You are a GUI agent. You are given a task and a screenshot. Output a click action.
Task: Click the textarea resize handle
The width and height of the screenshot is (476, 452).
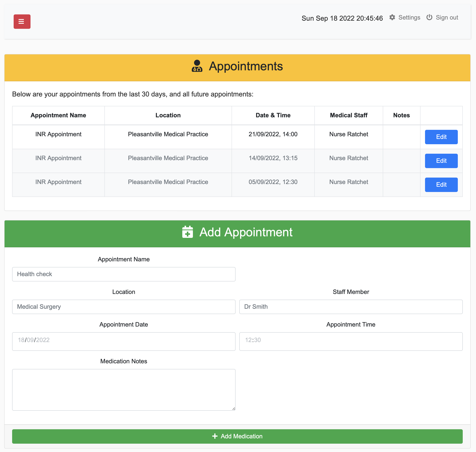point(233,408)
